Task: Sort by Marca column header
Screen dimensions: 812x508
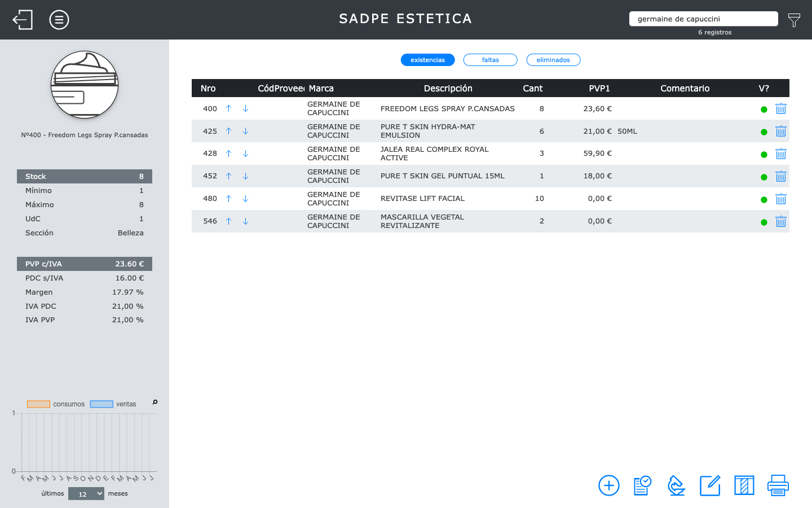Action: tap(321, 88)
